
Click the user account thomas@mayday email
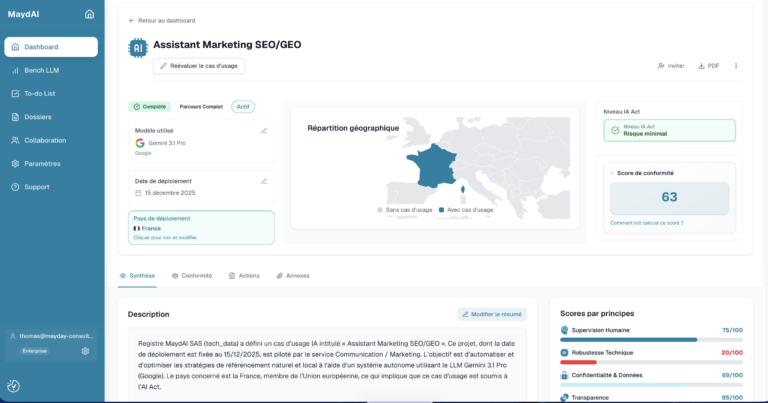coord(56,336)
